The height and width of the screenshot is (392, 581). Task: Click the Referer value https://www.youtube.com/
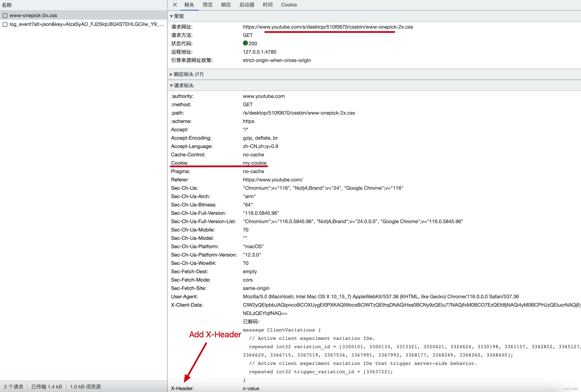[x=273, y=180]
